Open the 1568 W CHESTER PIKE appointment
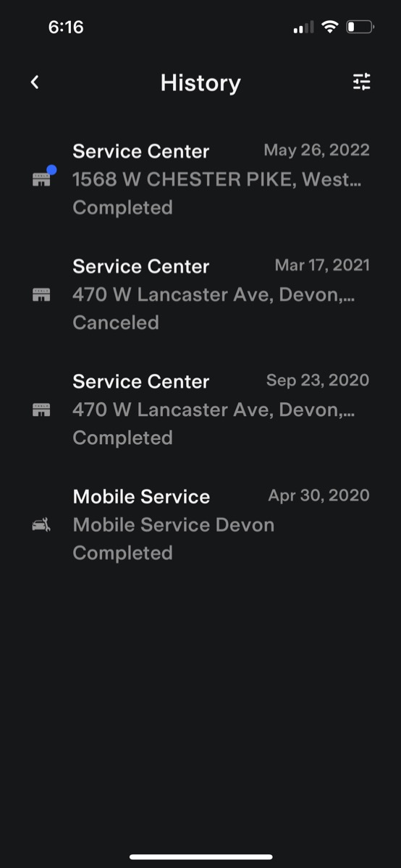The height and width of the screenshot is (868, 401). pos(200,179)
